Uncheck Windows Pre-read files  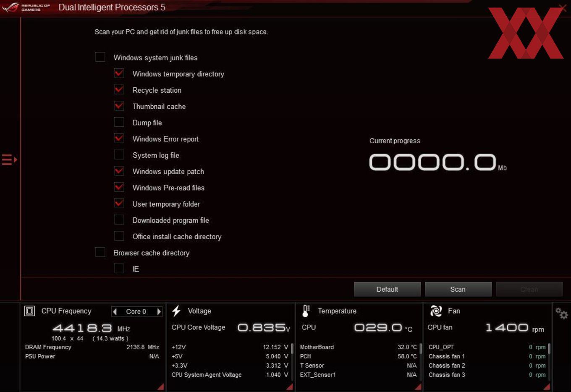[x=119, y=187]
